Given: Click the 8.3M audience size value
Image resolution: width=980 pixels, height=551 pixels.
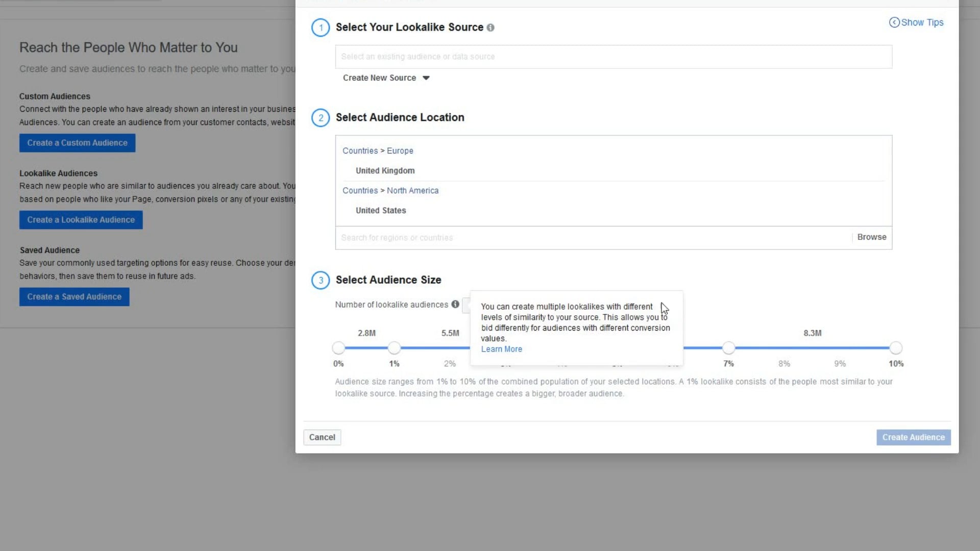Looking at the screenshot, I should pyautogui.click(x=813, y=333).
